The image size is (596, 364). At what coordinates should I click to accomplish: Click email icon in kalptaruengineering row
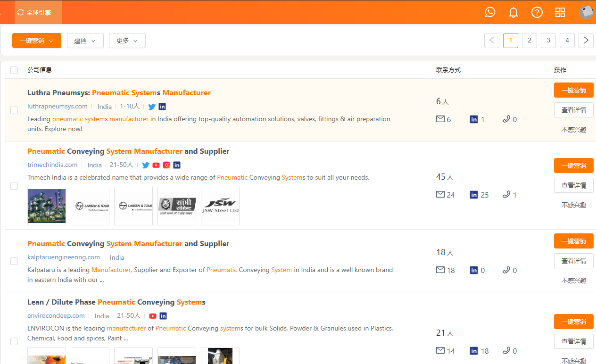pyautogui.click(x=440, y=270)
